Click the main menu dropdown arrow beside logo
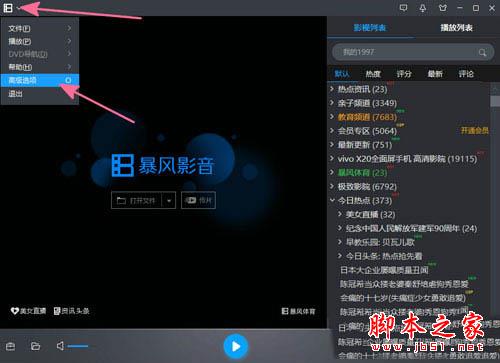 18,8
